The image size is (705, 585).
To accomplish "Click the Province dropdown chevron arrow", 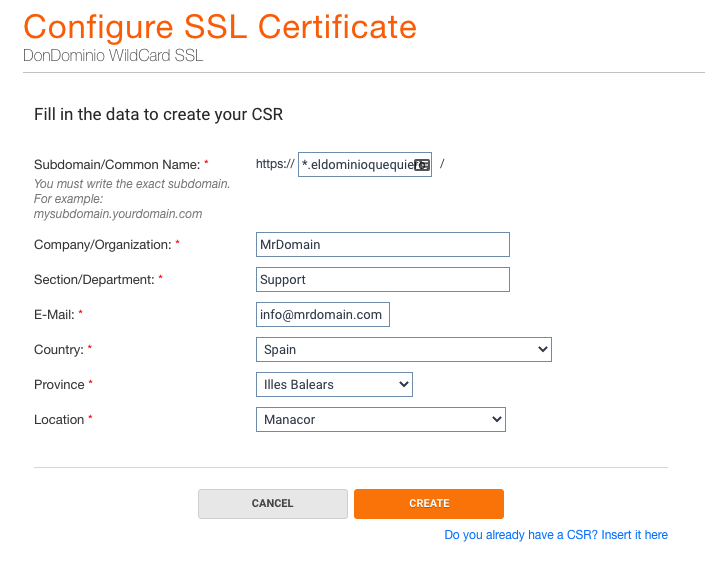I will (x=404, y=384).
